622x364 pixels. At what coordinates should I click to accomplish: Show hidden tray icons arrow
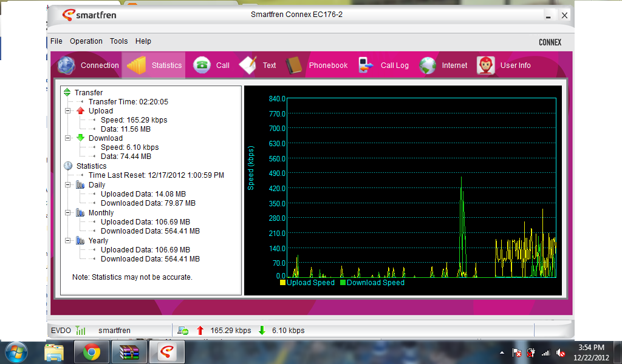point(502,352)
